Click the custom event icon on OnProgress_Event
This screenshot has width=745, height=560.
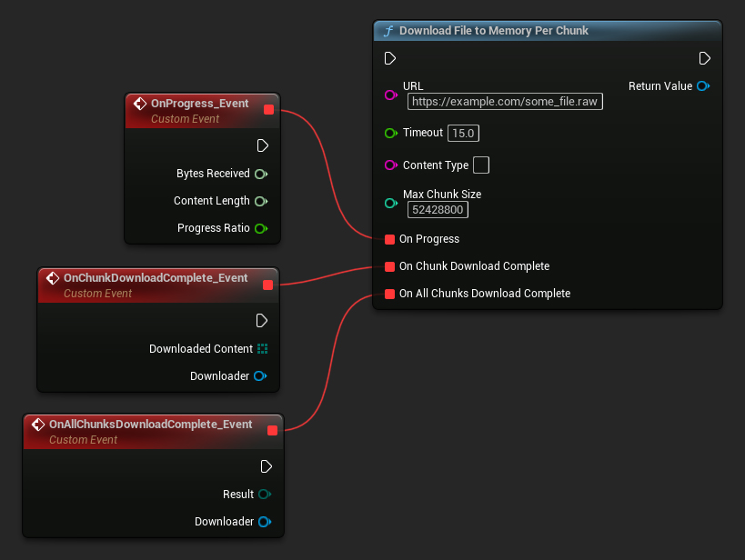click(x=140, y=103)
